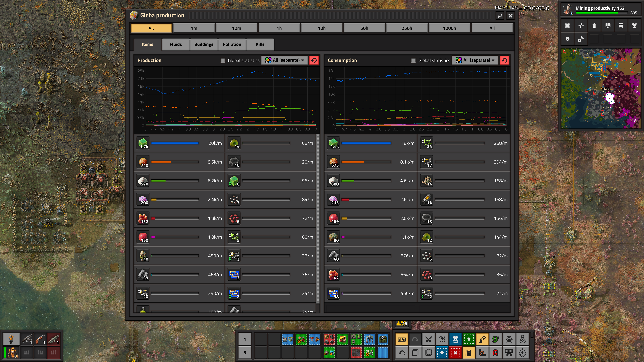
Task: Click the green wire spool icon
Action: click(x=496, y=339)
